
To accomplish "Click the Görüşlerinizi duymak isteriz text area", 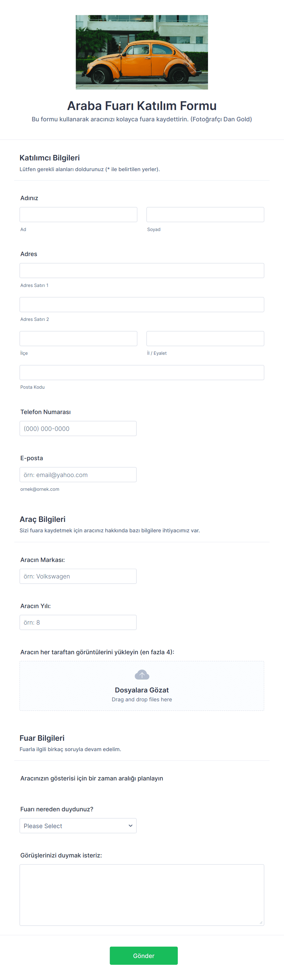I will click(x=142, y=895).
